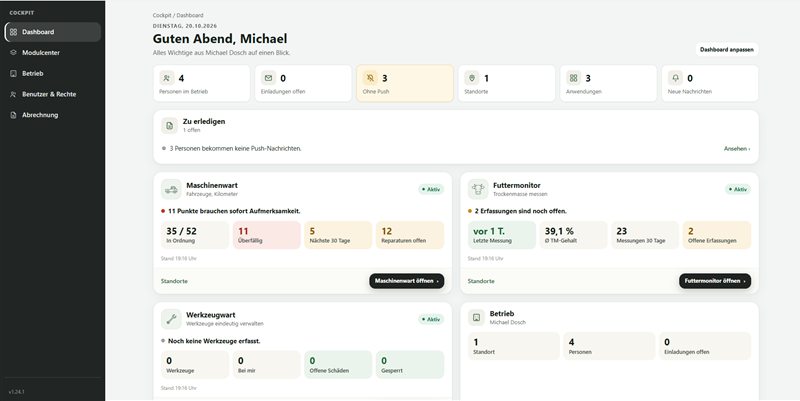Click 'Cockpit / Dashboard' breadcrumb
Viewport: 800px width, 401px height.
click(178, 15)
